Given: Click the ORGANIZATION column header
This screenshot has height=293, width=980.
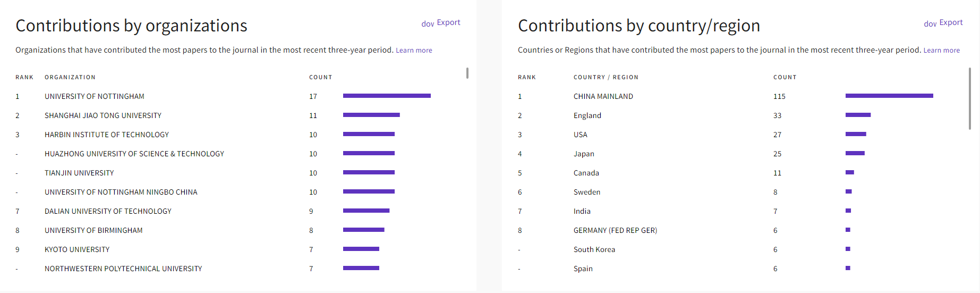Looking at the screenshot, I should pos(70,77).
